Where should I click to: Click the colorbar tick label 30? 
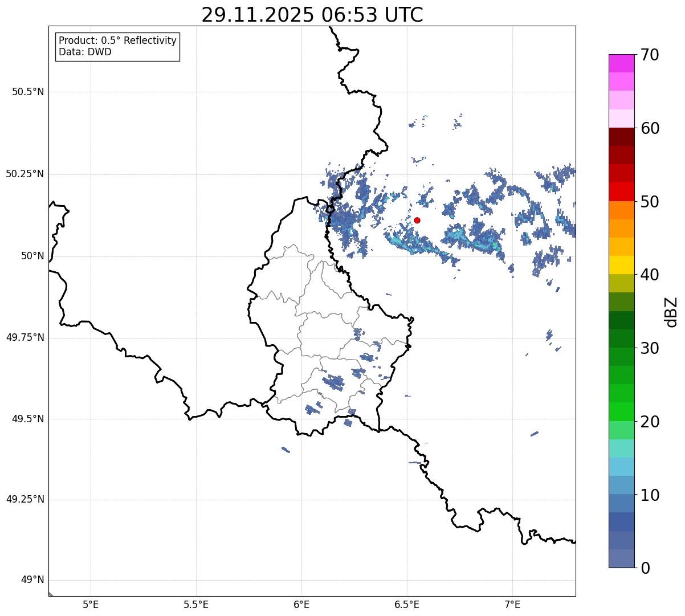click(x=650, y=348)
